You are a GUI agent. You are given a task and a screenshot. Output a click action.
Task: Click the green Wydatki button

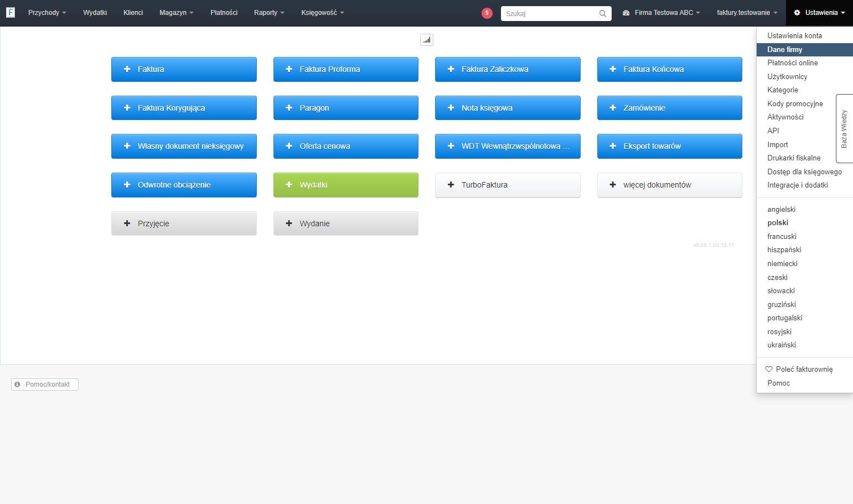[346, 185]
